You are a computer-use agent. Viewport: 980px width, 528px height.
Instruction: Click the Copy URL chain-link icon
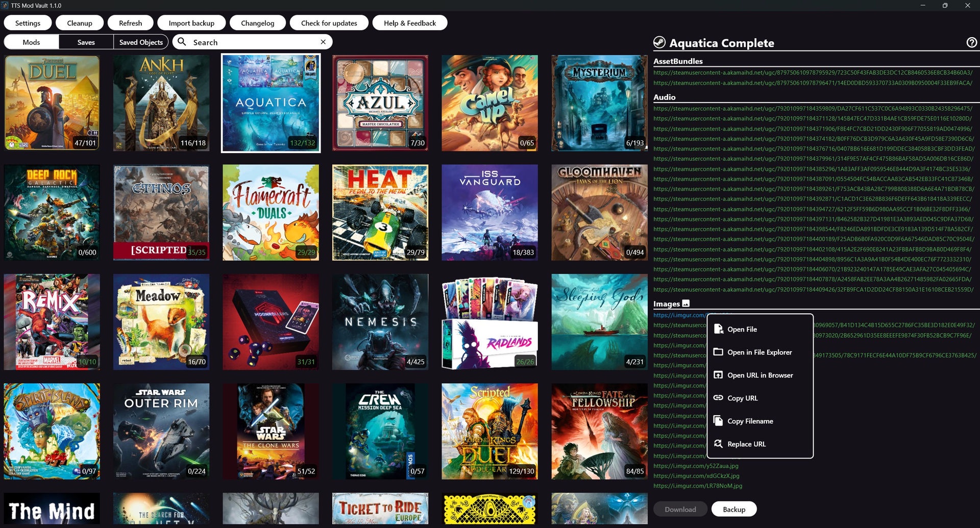click(718, 398)
